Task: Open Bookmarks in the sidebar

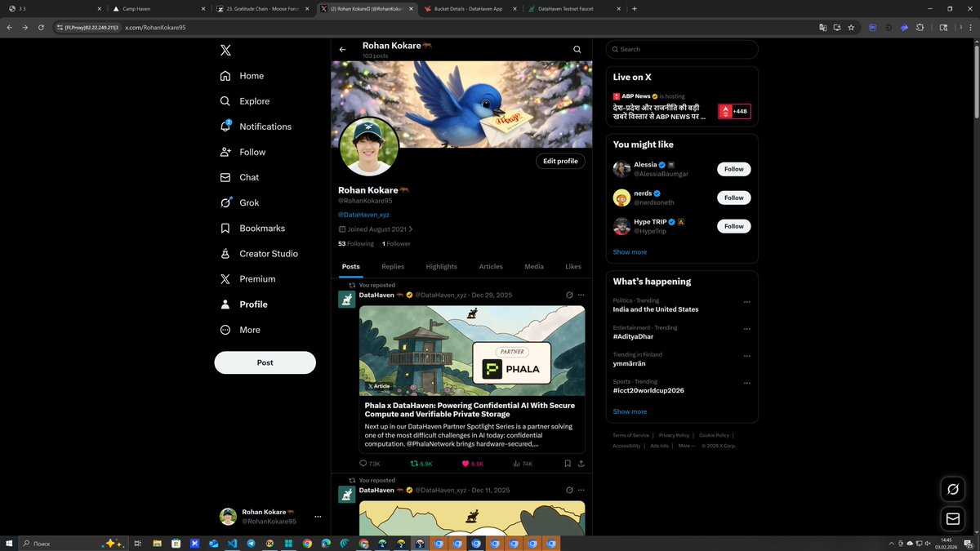Action: [x=253, y=229]
